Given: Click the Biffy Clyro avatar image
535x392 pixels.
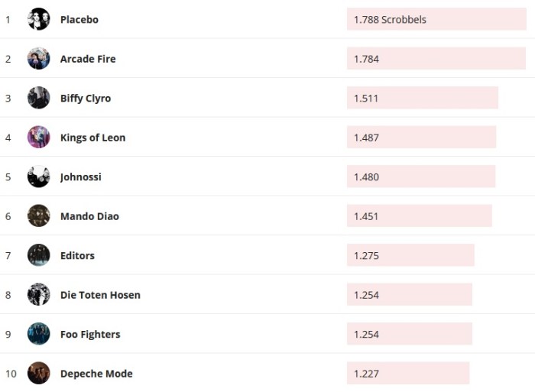Looking at the screenshot, I should [38, 98].
